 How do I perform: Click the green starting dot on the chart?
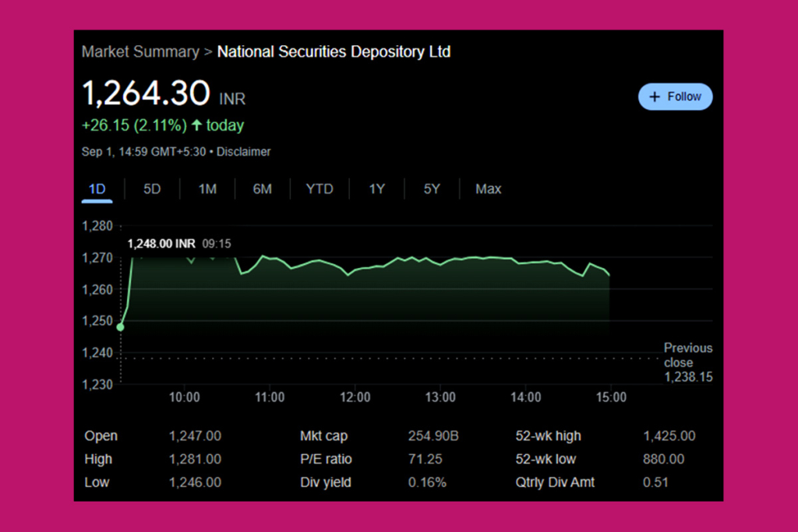point(121,328)
